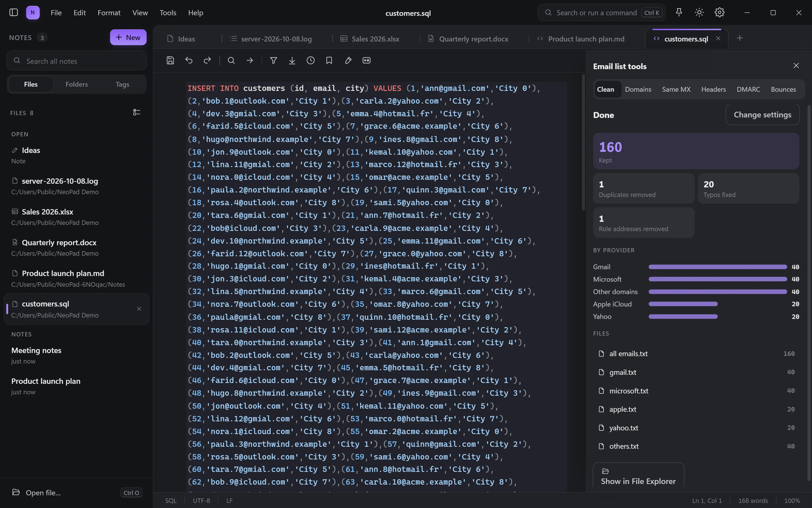
Task: Click the New note button
Action: pos(128,37)
